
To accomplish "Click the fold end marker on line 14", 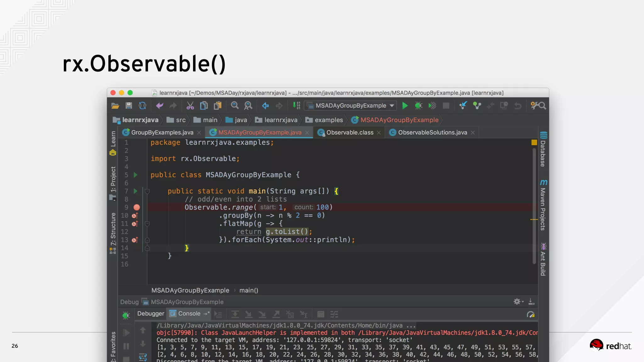I will pos(147,248).
